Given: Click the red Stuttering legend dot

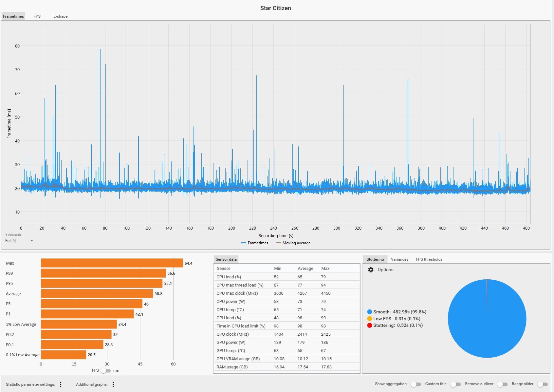Looking at the screenshot, I should (x=370, y=325).
